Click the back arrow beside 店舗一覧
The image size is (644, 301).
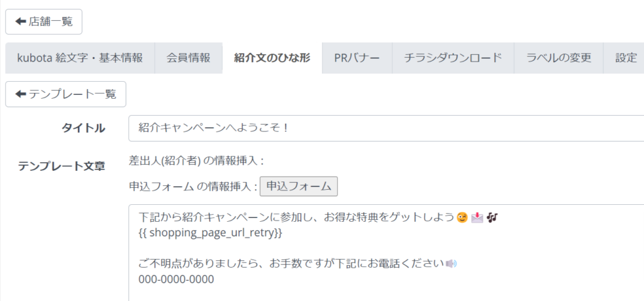click(20, 22)
